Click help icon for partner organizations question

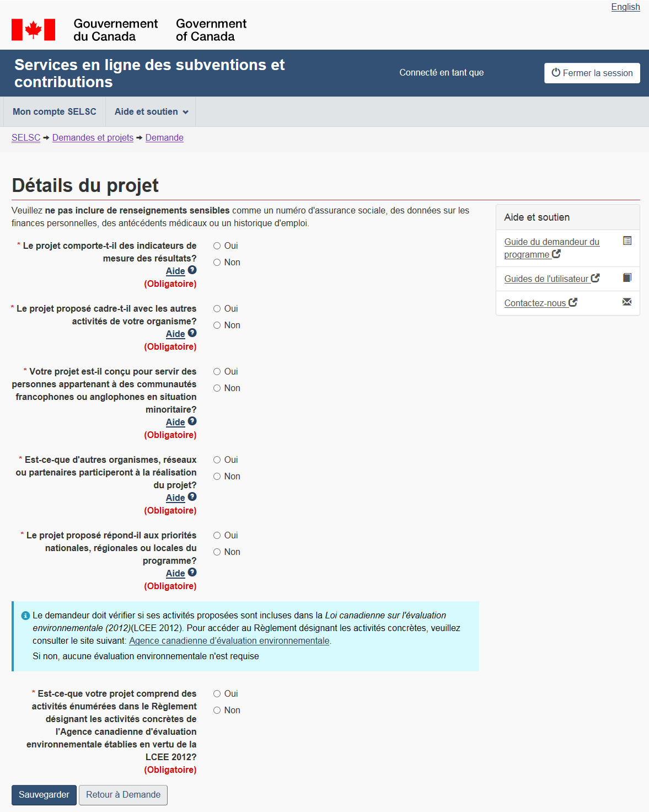point(192,496)
